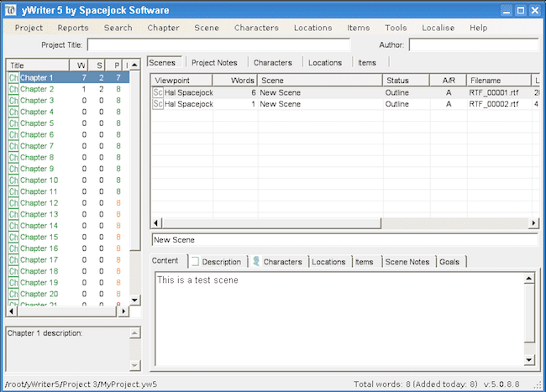
Task: Switch to upper Characters tab beside Project Notes
Action: tap(273, 63)
